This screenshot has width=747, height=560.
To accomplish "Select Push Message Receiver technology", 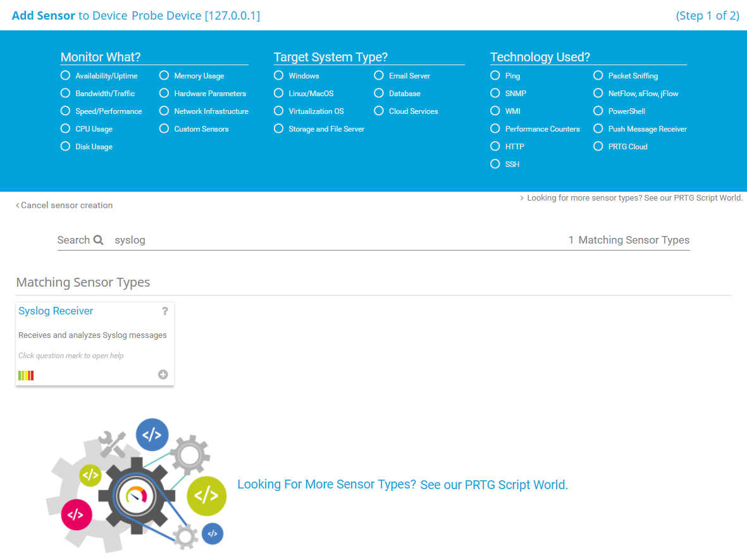I will (x=598, y=128).
